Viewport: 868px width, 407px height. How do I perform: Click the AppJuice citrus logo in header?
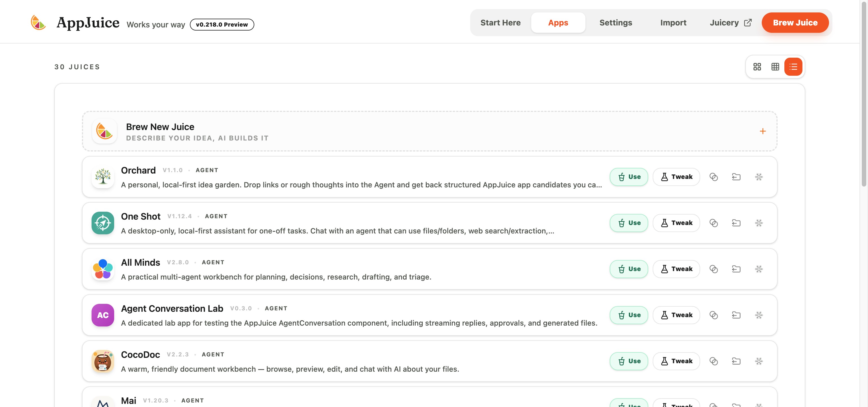[38, 23]
